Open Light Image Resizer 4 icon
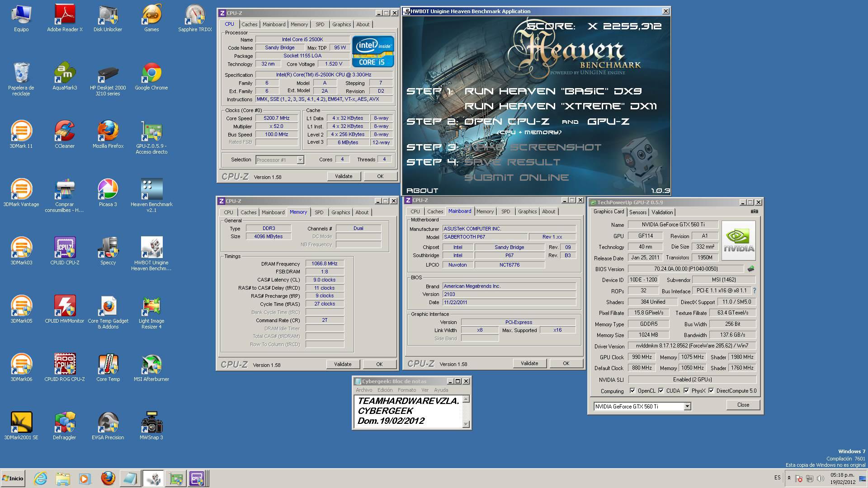This screenshot has width=868, height=488. [151, 312]
